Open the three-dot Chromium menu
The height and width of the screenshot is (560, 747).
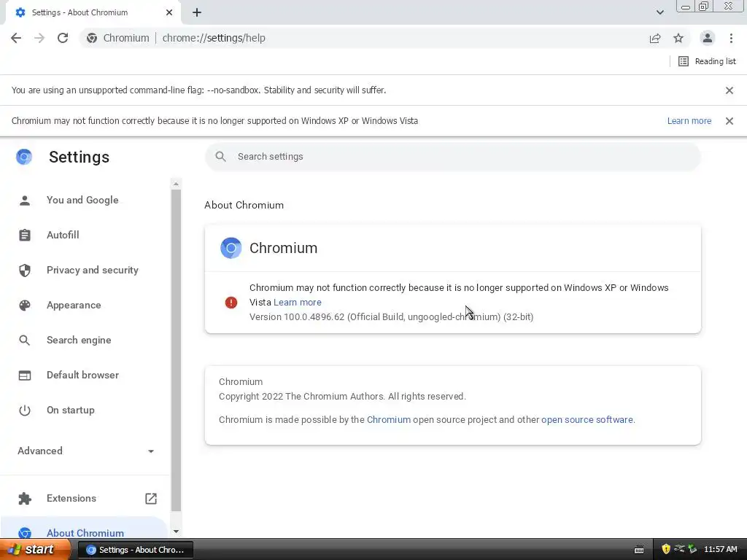(x=731, y=38)
